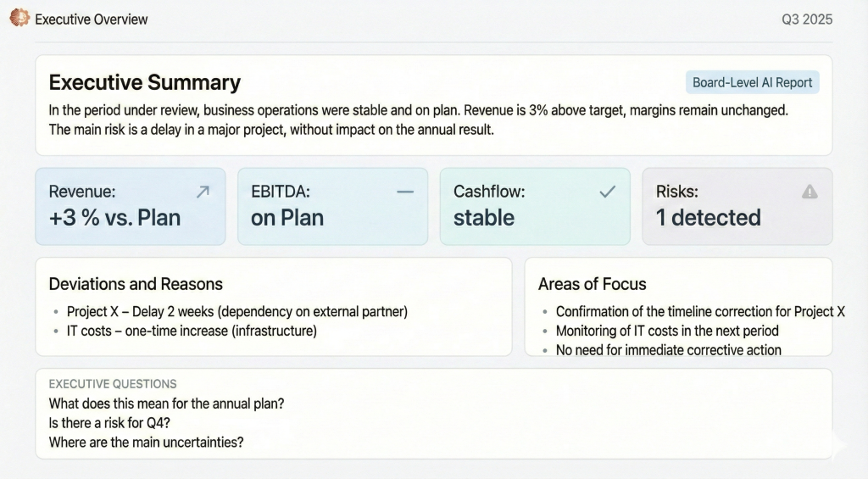Open the Executive Overview title

(92, 19)
